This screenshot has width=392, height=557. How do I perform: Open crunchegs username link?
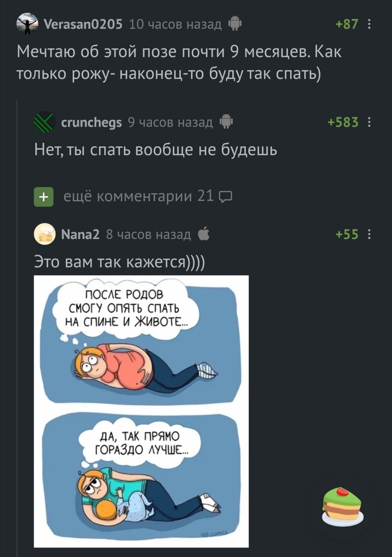point(91,122)
